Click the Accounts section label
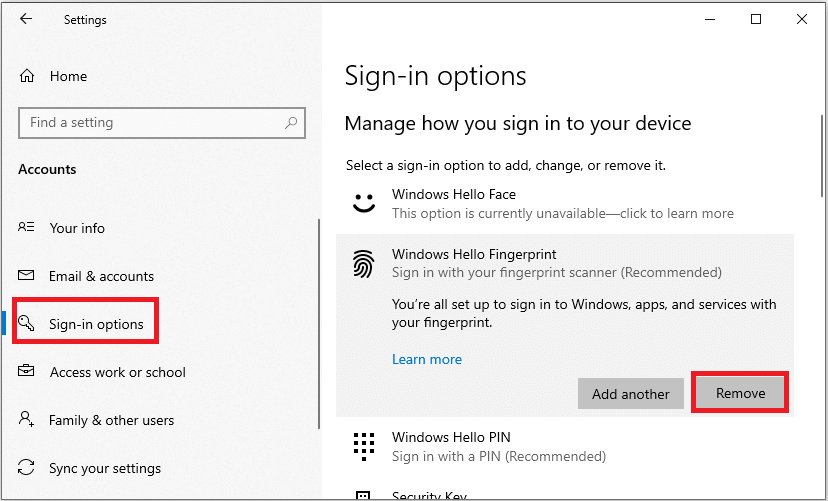The height and width of the screenshot is (501, 828). coord(47,169)
